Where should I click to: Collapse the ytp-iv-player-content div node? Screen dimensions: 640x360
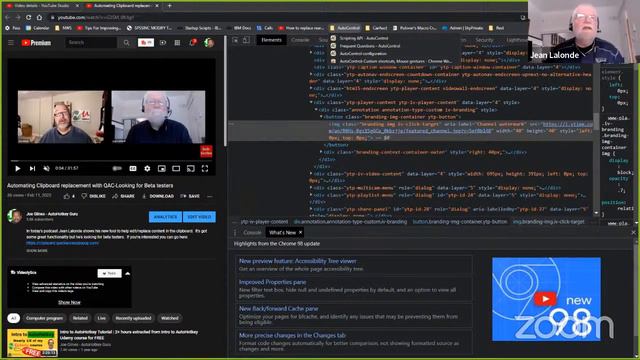[x=311, y=102]
